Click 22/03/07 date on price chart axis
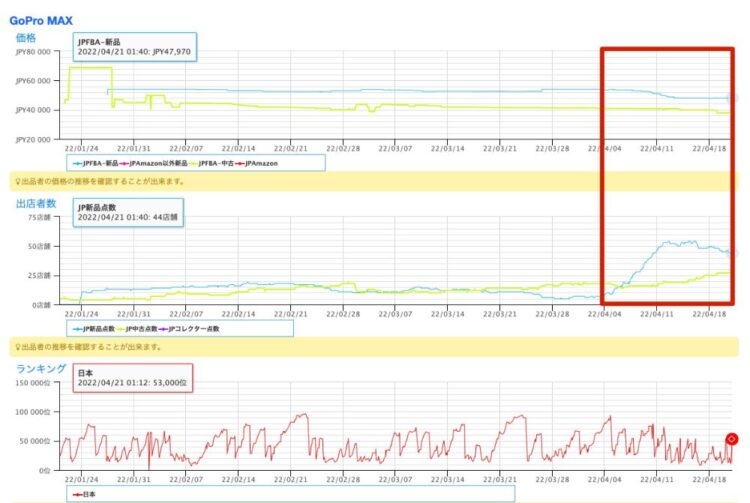 (395, 149)
